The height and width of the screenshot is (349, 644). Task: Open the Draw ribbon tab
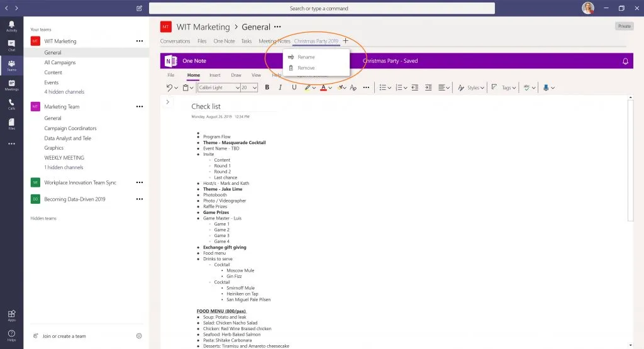tap(236, 75)
